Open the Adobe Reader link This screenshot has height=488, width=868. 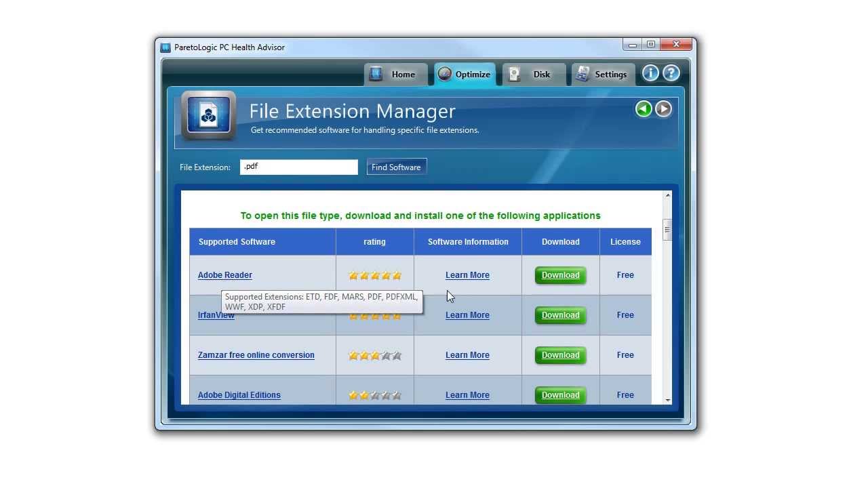(x=225, y=275)
